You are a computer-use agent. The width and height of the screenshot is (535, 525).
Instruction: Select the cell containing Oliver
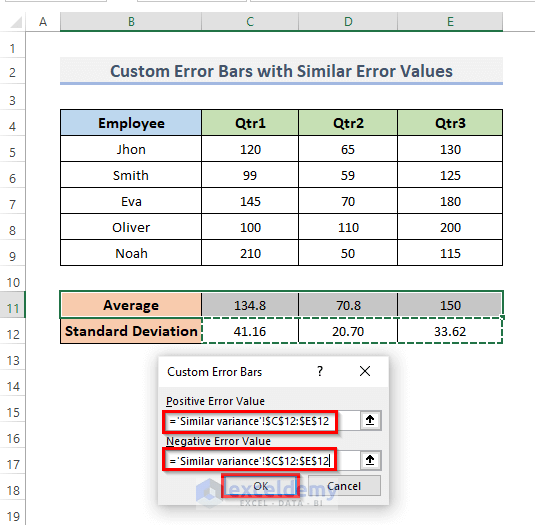tap(131, 227)
